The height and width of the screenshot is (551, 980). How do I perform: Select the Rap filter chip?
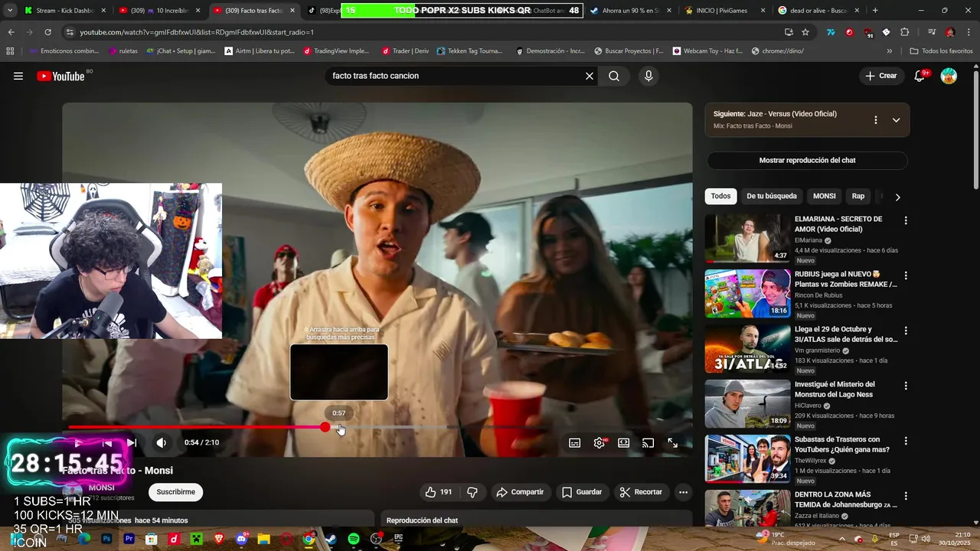point(858,196)
